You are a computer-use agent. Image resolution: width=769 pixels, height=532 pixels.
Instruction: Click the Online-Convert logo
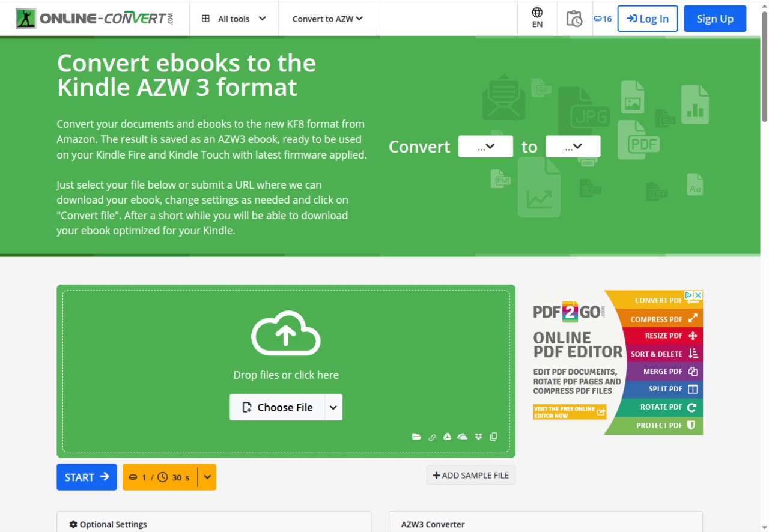[x=95, y=19]
